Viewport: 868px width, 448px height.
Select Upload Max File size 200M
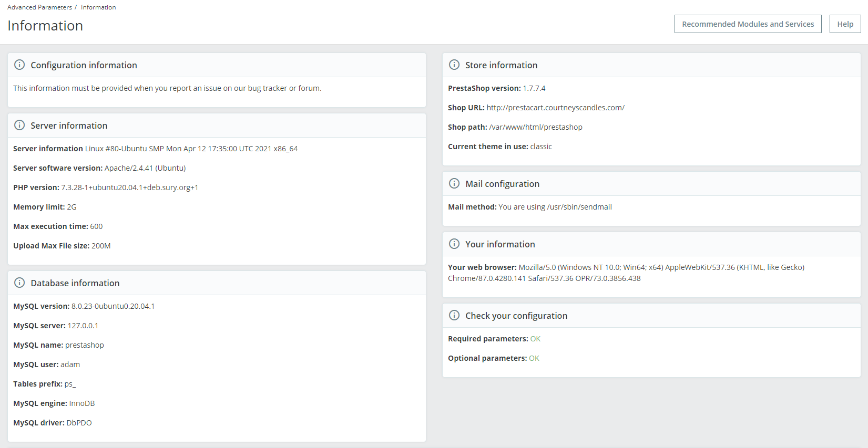[x=101, y=246]
